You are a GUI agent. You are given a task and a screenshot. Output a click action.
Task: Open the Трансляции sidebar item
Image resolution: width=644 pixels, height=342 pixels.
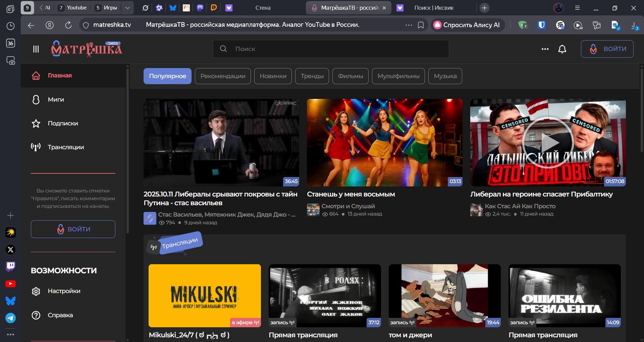point(66,147)
